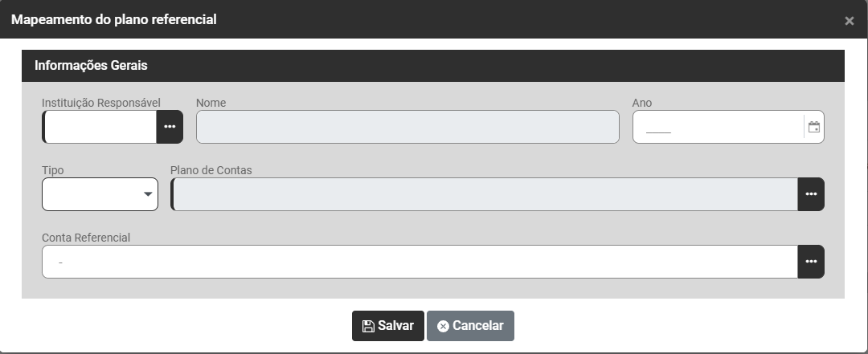This screenshot has width=868, height=354.
Task: Click the Salvar button
Action: (x=387, y=326)
